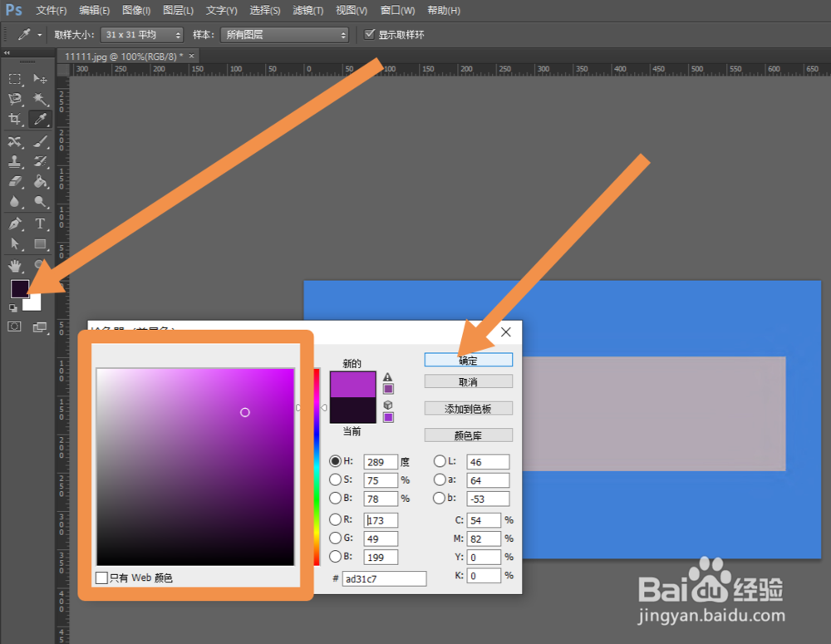Select the Polygonal Lasso tool
831x644 pixels.
(x=15, y=99)
